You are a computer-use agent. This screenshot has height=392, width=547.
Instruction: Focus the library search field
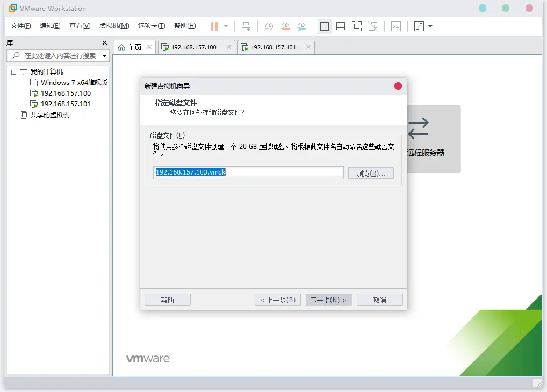click(x=60, y=55)
